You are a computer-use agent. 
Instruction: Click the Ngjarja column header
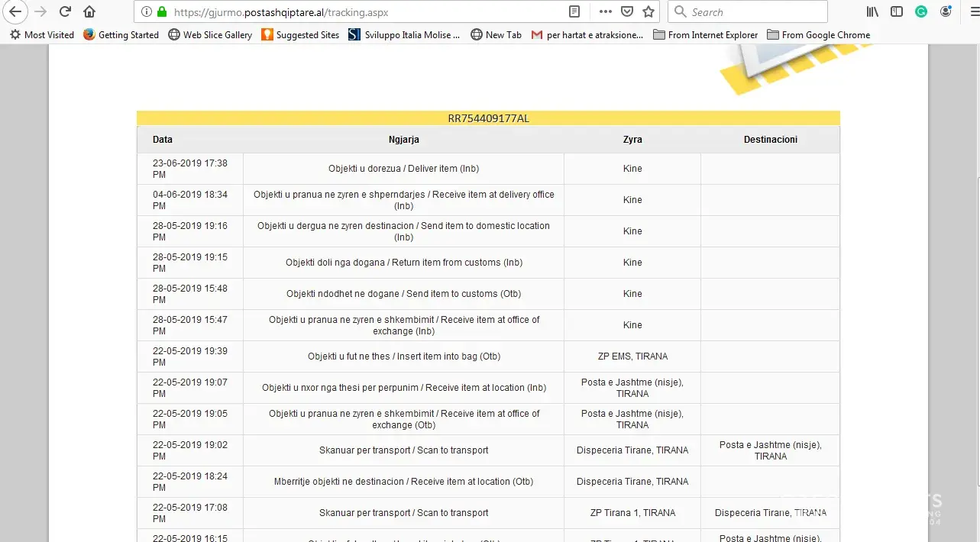click(x=403, y=140)
